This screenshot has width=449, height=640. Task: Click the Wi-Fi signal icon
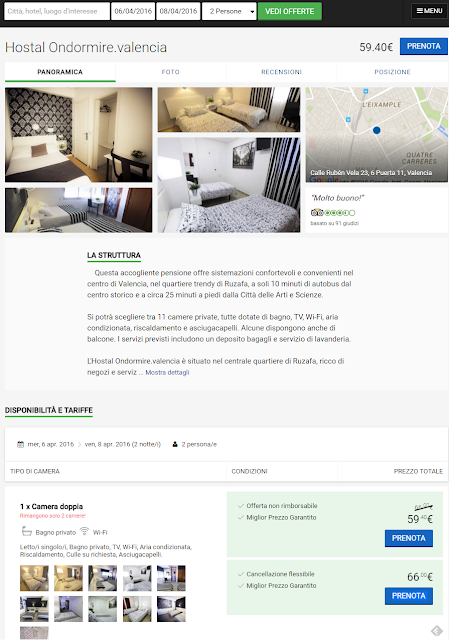click(x=84, y=531)
